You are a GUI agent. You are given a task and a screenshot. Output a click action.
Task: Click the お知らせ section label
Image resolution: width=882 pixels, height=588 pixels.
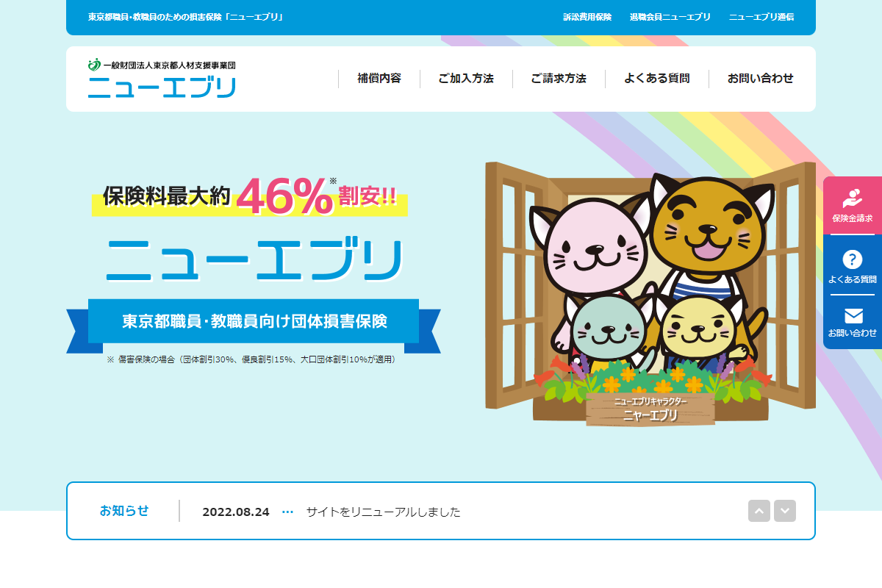124,511
